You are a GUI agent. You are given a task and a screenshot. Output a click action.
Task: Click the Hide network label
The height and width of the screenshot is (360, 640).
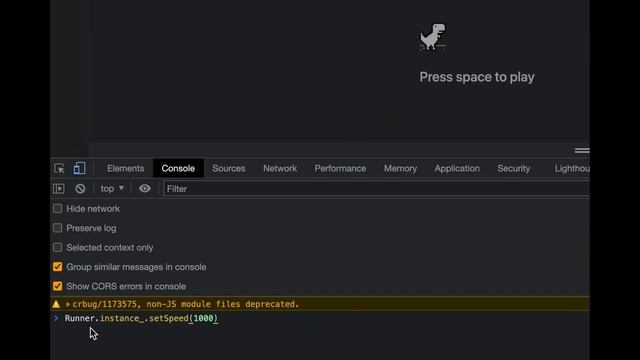click(x=93, y=209)
